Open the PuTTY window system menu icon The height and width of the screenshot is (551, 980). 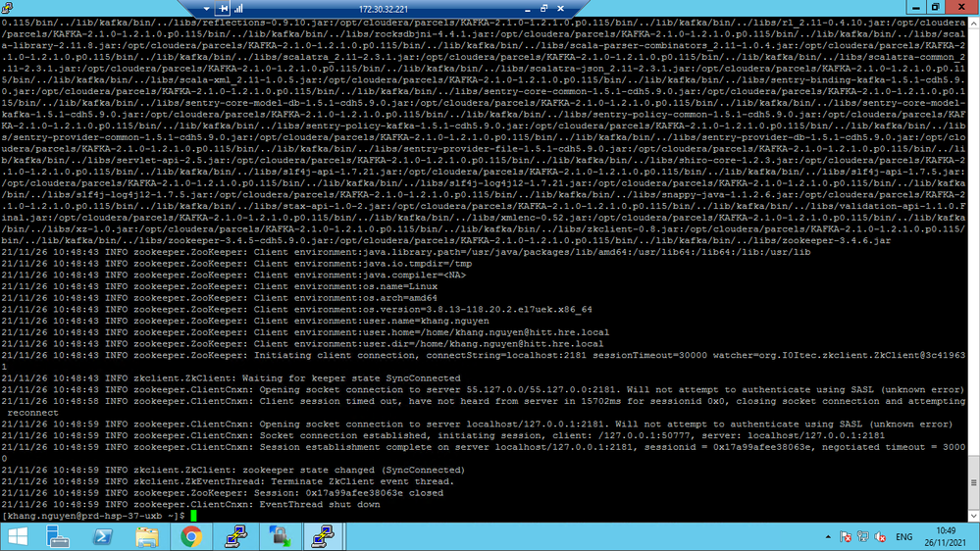(x=7, y=8)
